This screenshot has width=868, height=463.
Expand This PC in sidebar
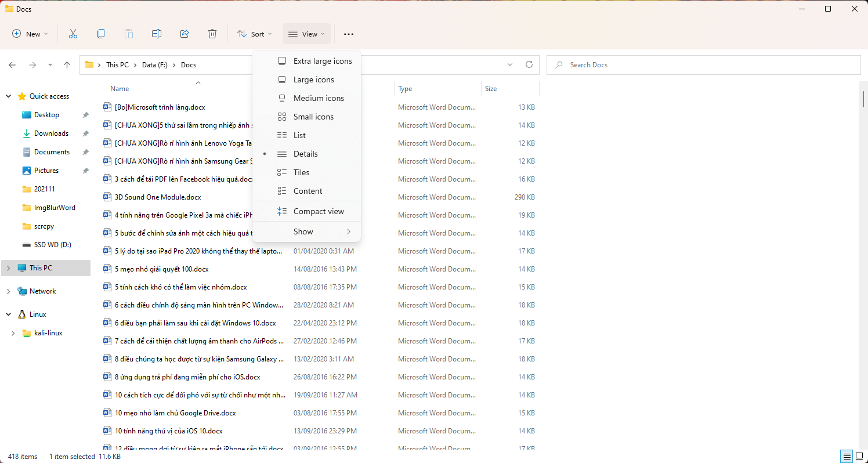click(9, 268)
